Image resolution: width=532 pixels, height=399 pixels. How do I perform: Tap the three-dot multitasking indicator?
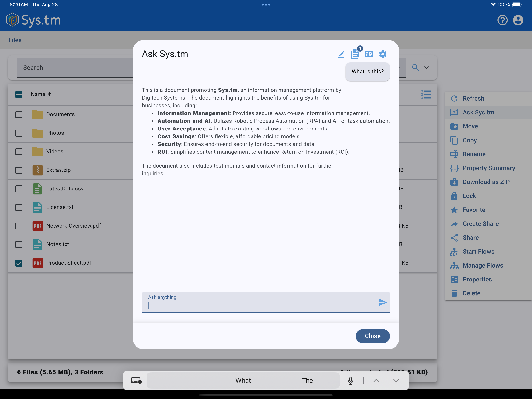[266, 5]
